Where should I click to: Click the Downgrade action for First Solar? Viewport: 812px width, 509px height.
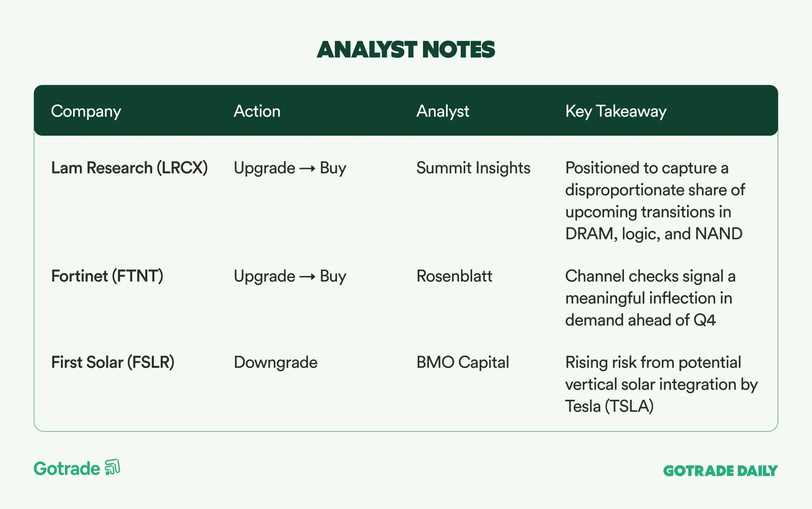[276, 362]
